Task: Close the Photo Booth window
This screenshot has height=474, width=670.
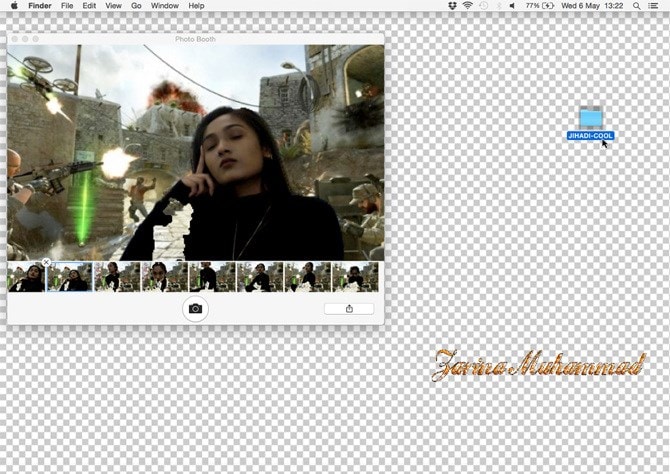Action: [15, 39]
